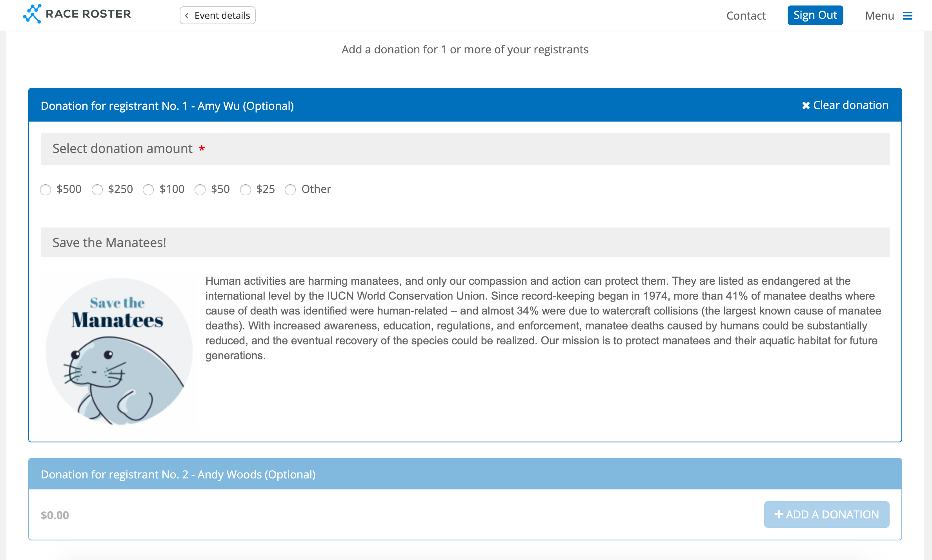Viewport: 932px width, 560px height.
Task: Expand Andy Woods registrant donation header
Action: pos(178,475)
